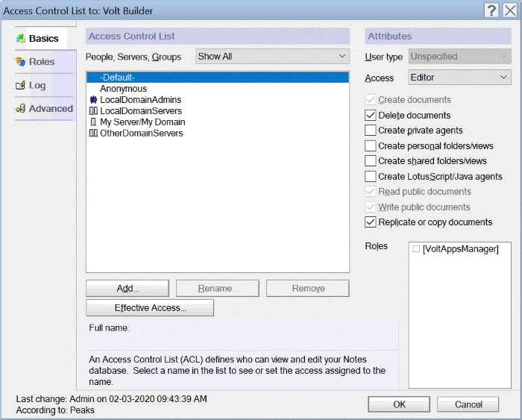The image size is (522, 420).
Task: Click the Read public documents checkbox
Action: coord(370,192)
